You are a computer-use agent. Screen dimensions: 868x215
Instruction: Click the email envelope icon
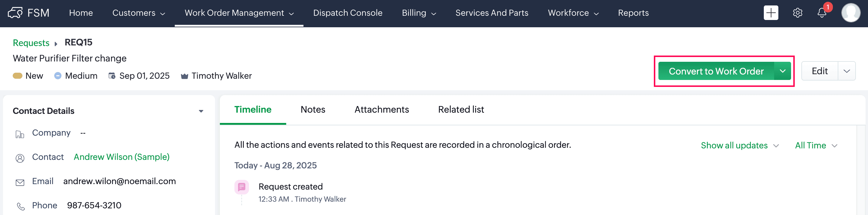coord(20,182)
